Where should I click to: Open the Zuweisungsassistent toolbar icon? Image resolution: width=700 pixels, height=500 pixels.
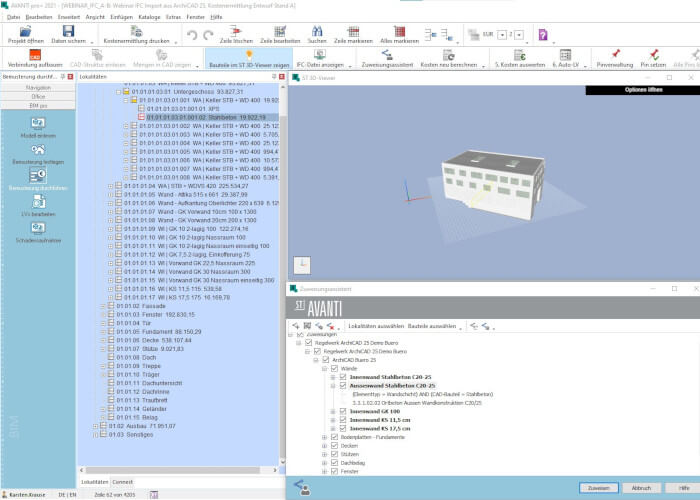coord(387,55)
